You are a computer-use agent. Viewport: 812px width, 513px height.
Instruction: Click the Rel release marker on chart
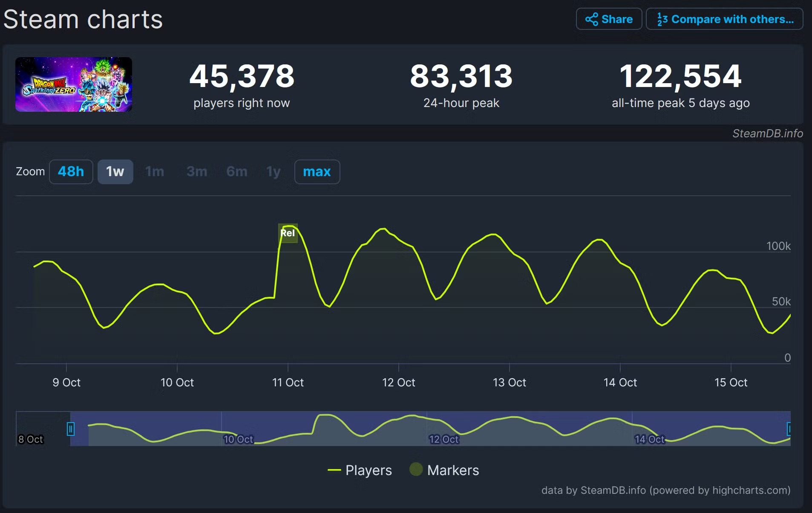pyautogui.click(x=288, y=233)
